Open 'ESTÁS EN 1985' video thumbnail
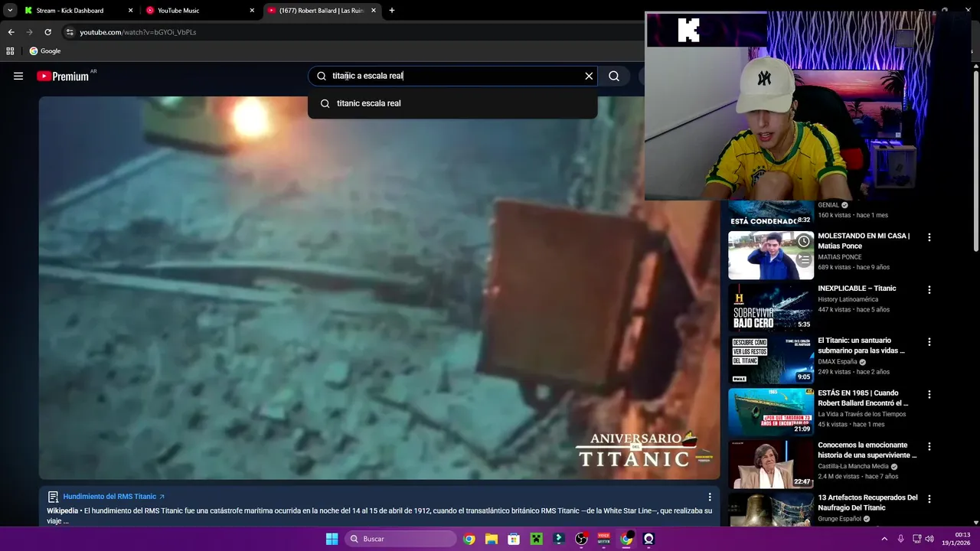Image resolution: width=980 pixels, height=551 pixels. pos(770,412)
